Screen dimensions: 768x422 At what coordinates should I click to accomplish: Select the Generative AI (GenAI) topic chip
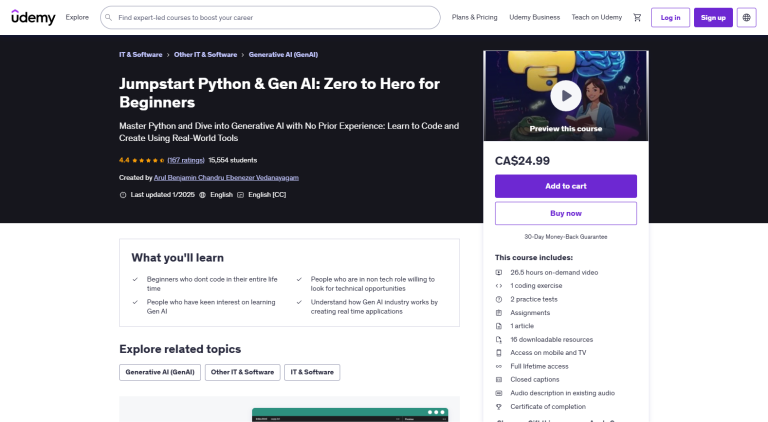point(160,372)
